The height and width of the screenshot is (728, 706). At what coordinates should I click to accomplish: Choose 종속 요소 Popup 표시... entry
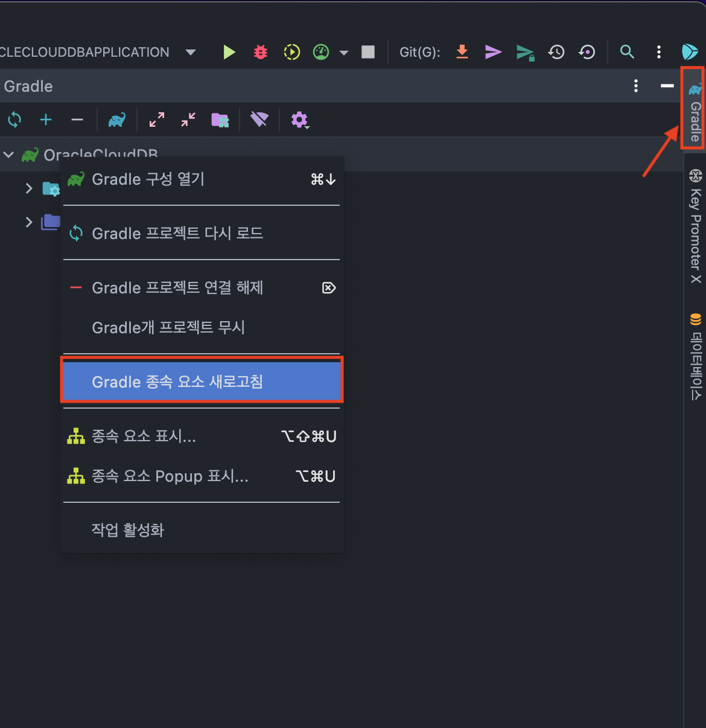202,476
